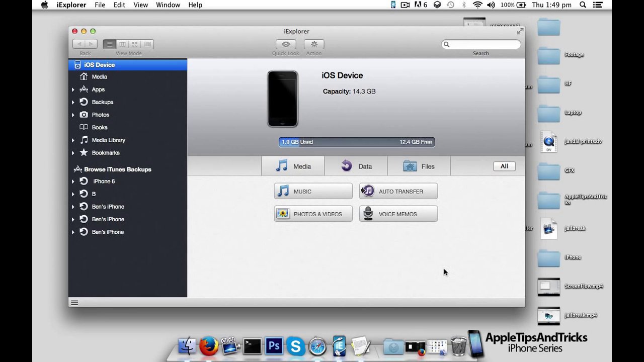Switch to the Data tab
Screen dimensions: 644x362
click(356, 166)
